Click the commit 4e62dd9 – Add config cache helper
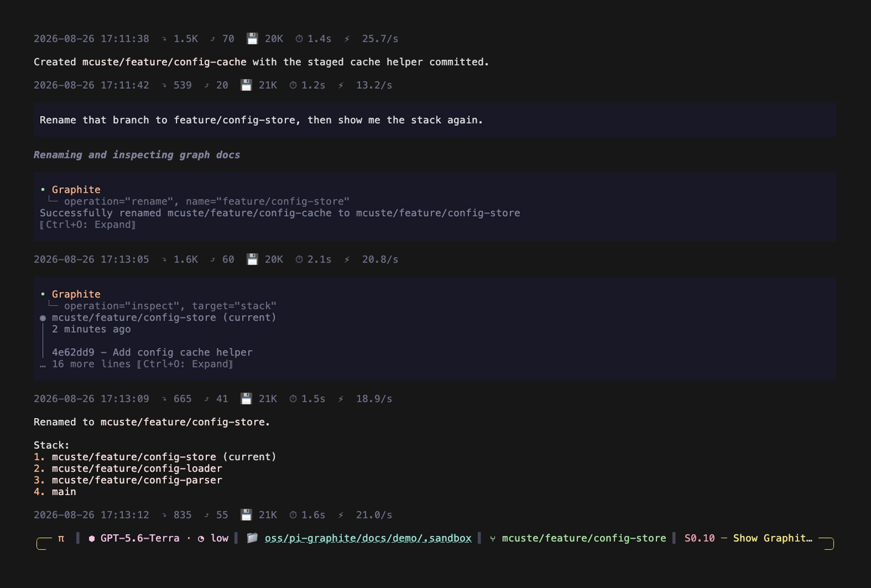 [x=152, y=352]
